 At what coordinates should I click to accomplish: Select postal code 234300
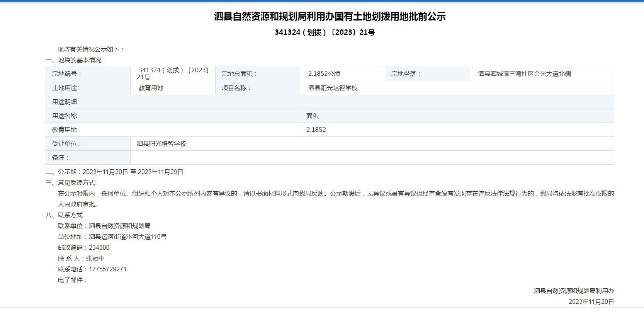point(99,248)
